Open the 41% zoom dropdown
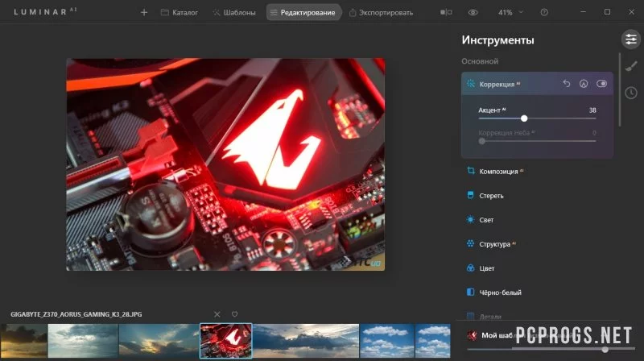Viewport: 644px width, 361px height. point(510,12)
